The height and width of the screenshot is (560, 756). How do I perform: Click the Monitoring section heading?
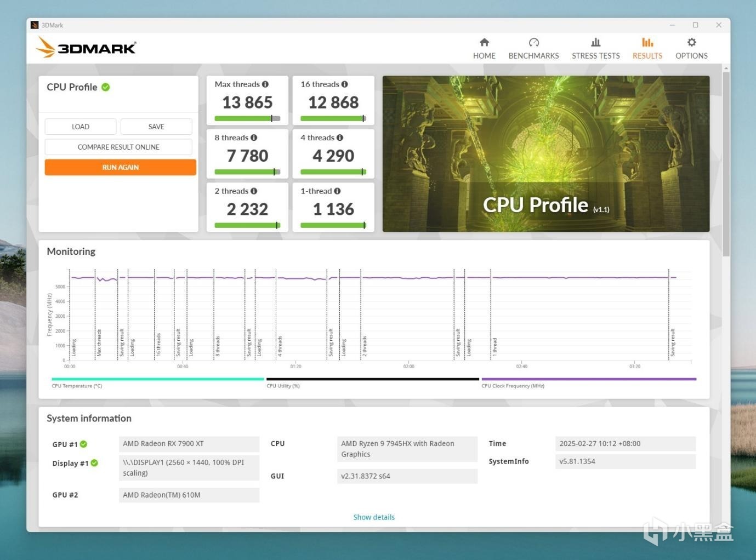(x=71, y=252)
